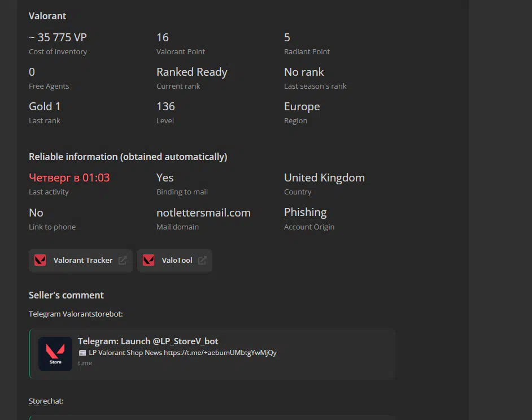Click the Valorant logo icon beside Valorant Tracker

pos(40,261)
